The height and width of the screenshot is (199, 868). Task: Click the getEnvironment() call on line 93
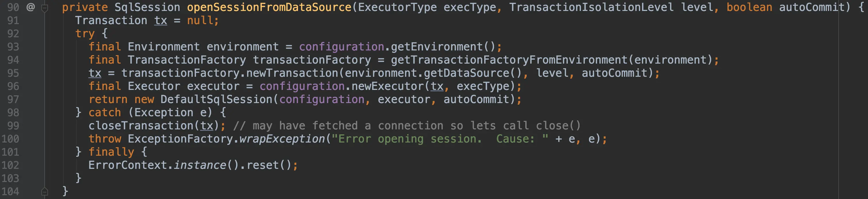442,47
